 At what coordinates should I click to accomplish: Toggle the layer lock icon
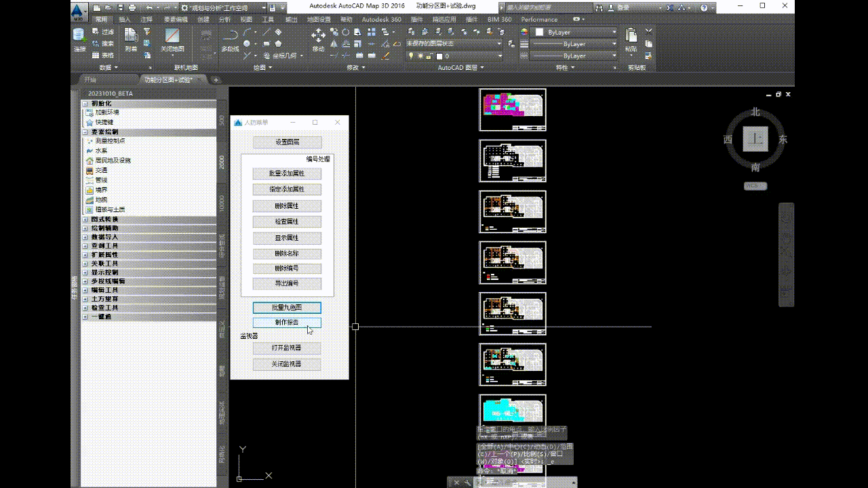coord(429,54)
